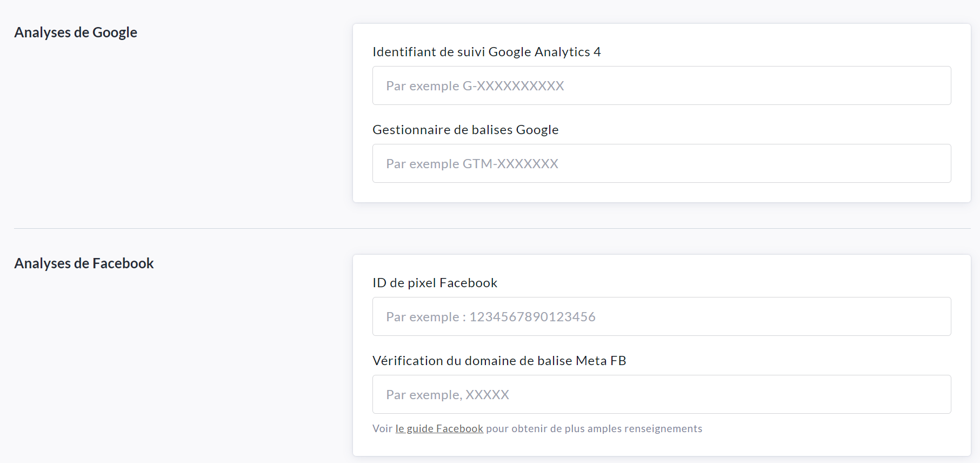Click the 'Analyses de Facebook' section heading
This screenshot has width=980, height=463.
pyautogui.click(x=84, y=263)
